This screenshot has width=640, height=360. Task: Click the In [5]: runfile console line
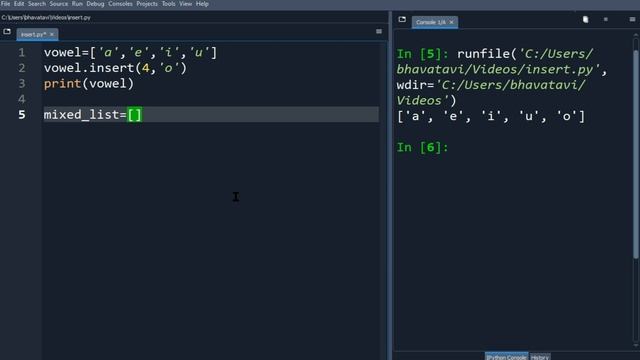[x=502, y=77]
